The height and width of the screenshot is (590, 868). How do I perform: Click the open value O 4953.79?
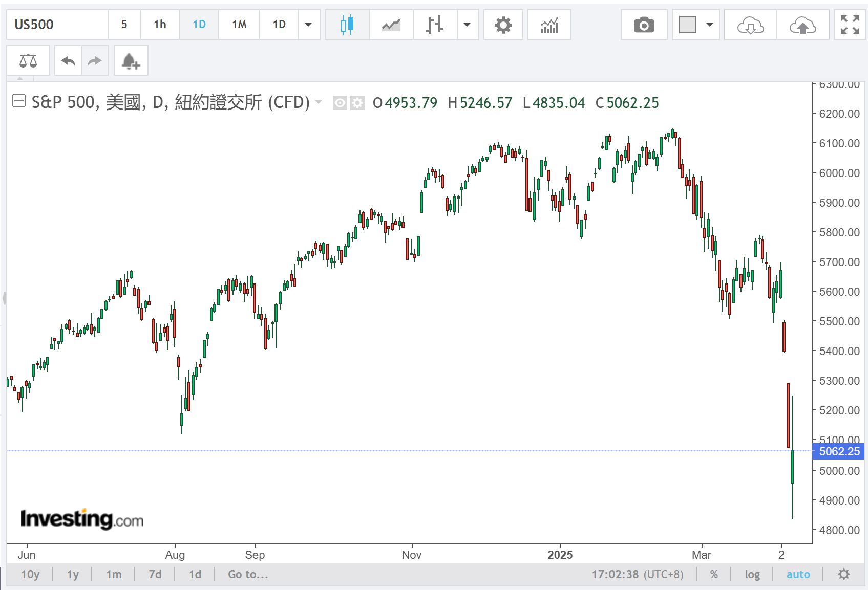click(x=405, y=103)
